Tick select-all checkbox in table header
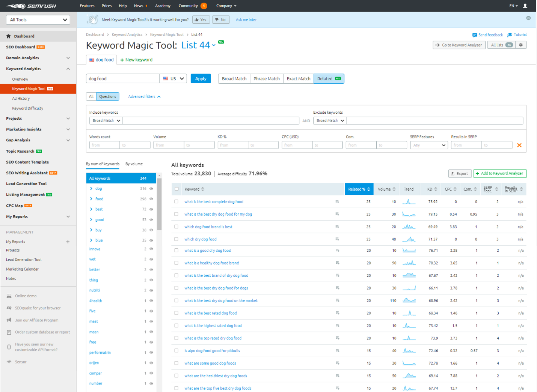The height and width of the screenshot is (392, 537). coord(176,189)
